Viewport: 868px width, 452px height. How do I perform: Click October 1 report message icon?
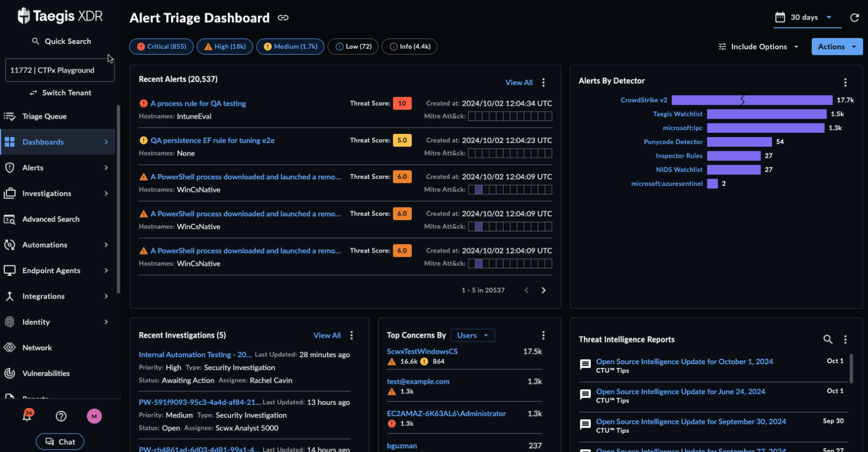(585, 365)
